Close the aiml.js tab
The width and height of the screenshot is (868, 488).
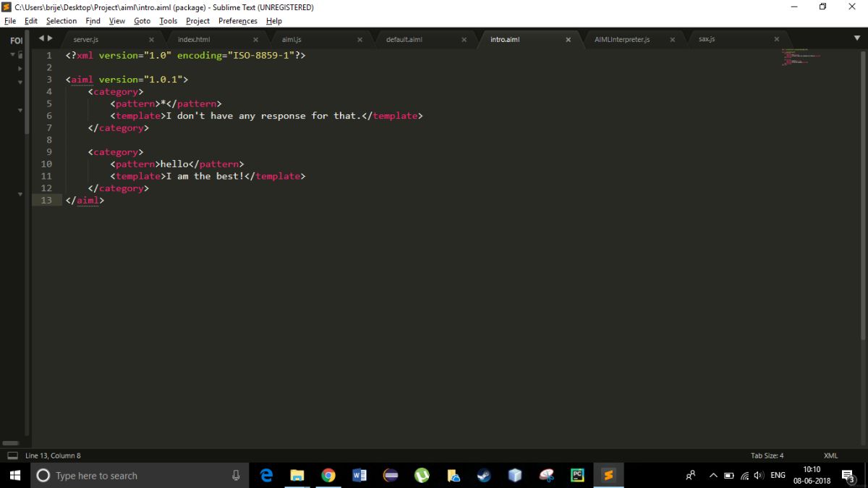359,39
